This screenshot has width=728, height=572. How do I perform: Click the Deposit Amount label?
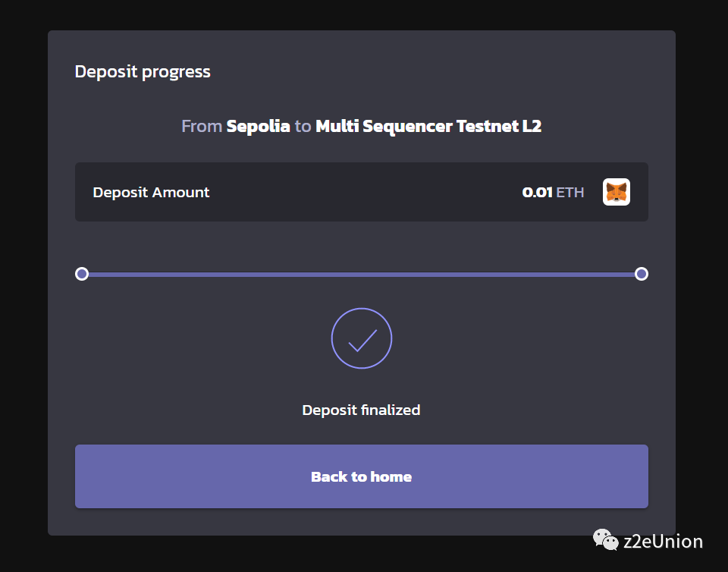click(151, 193)
